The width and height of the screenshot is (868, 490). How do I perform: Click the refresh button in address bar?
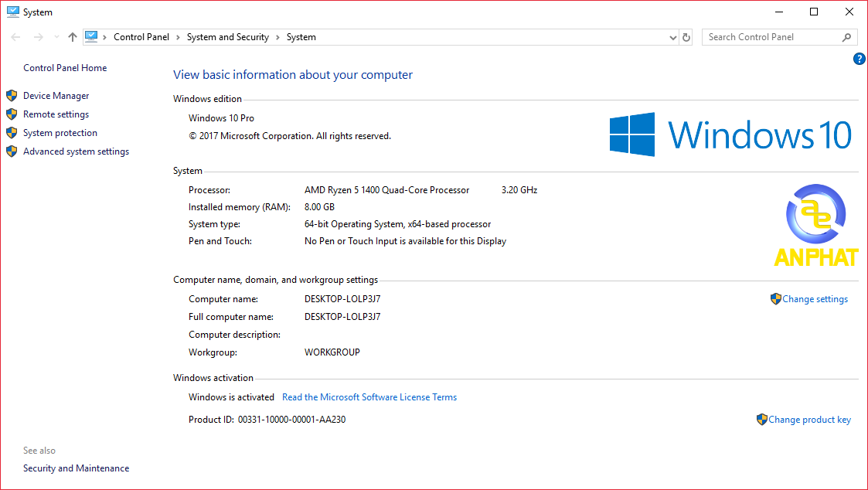[x=686, y=37]
